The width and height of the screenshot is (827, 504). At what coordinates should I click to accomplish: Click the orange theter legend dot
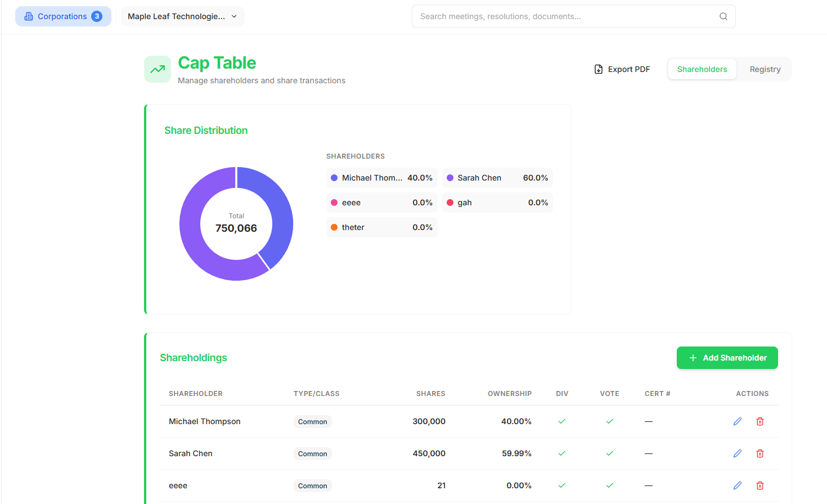point(334,227)
